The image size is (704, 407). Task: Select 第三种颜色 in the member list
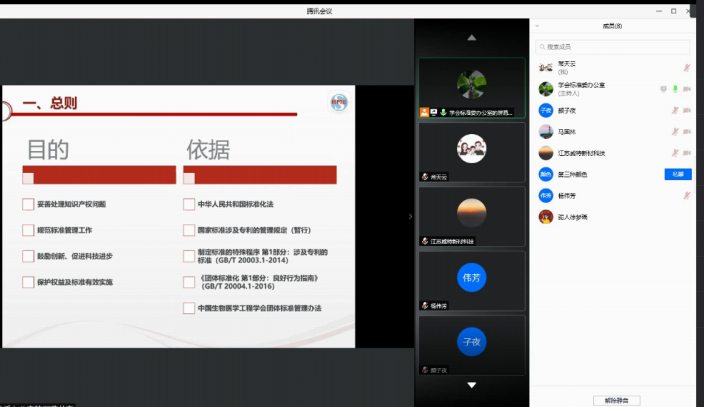[x=580, y=174]
